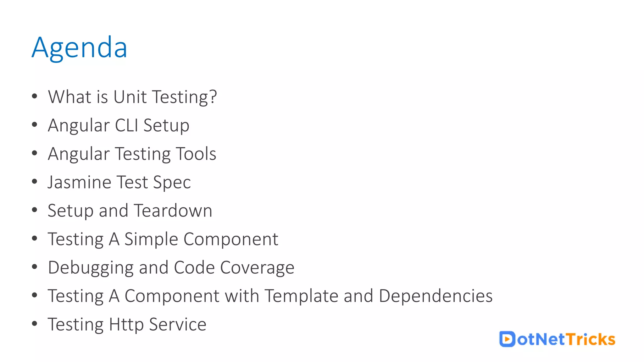Select the 'What is Unit Testing?' bullet
Screen dimensions: 644x362
click(x=132, y=97)
